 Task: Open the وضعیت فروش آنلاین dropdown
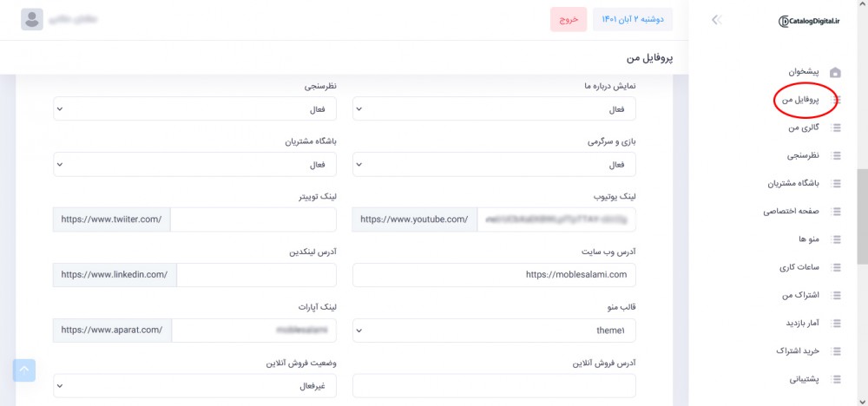194,386
